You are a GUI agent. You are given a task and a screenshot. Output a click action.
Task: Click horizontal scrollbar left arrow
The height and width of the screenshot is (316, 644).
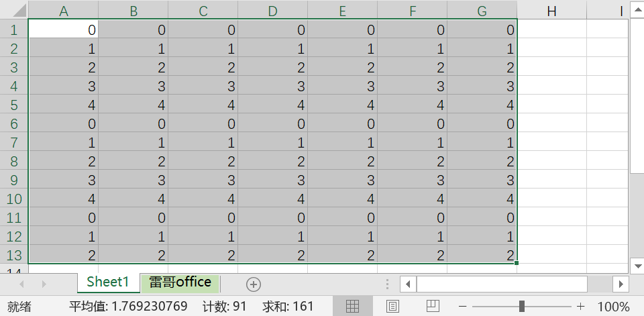[x=408, y=284]
